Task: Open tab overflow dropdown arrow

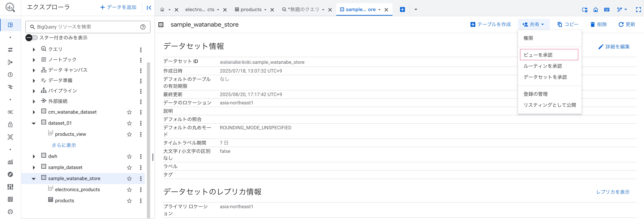Action: [416, 10]
